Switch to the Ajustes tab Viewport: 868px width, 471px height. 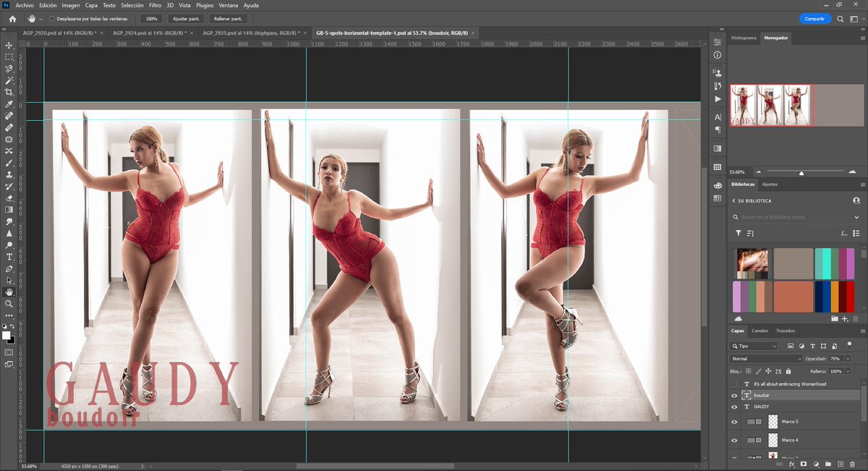tap(770, 184)
